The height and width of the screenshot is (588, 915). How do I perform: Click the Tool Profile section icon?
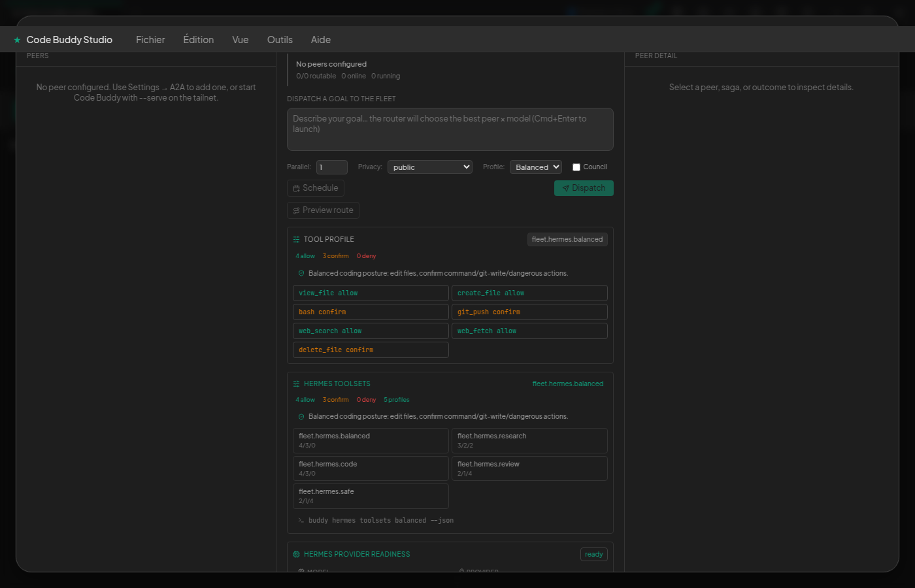click(296, 239)
